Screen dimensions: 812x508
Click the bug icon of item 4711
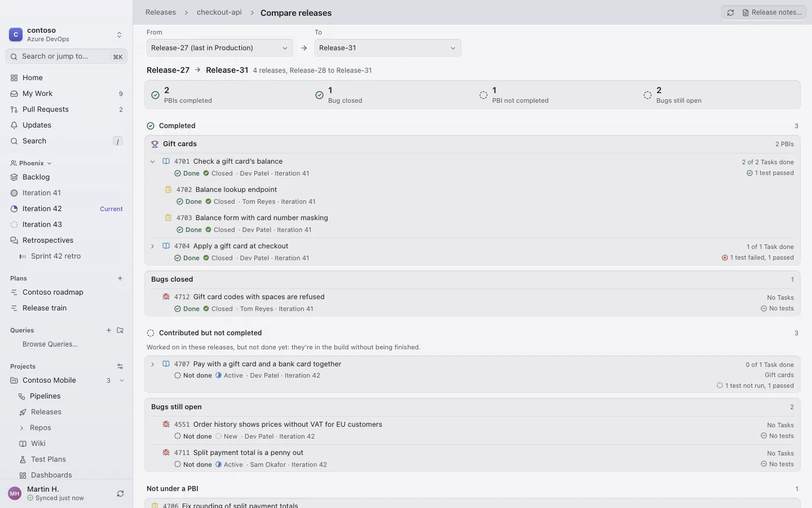click(x=166, y=453)
